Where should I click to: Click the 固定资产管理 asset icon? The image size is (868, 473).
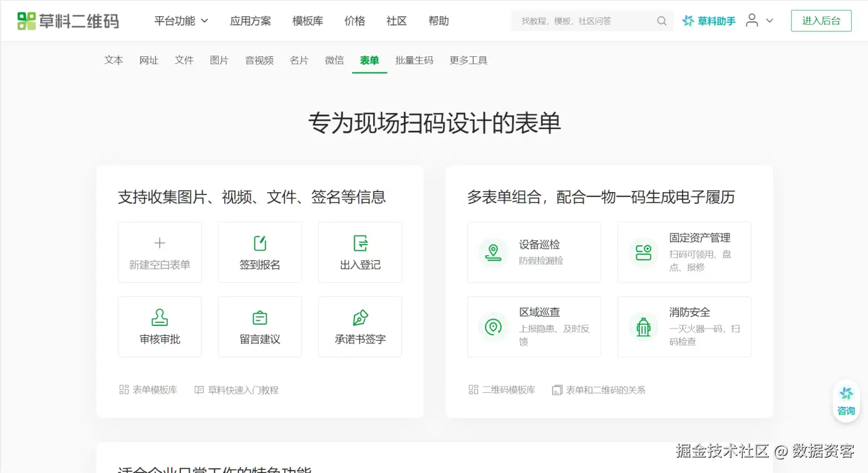(644, 252)
